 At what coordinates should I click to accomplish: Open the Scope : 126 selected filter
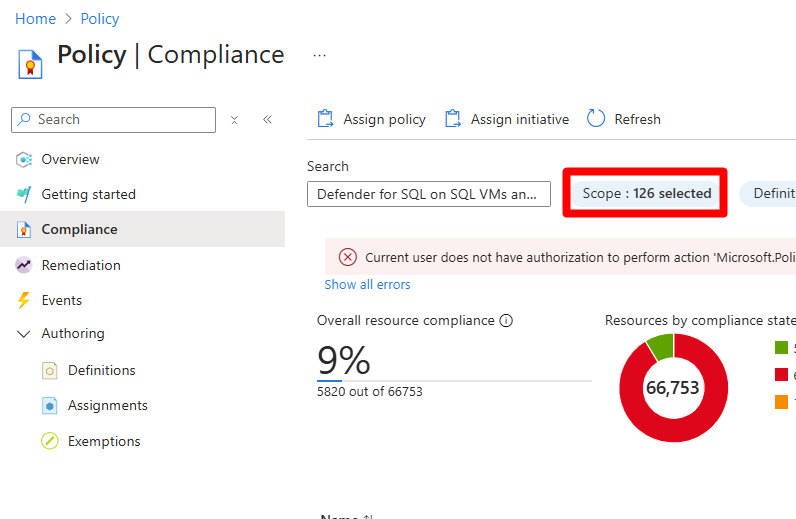(x=646, y=193)
